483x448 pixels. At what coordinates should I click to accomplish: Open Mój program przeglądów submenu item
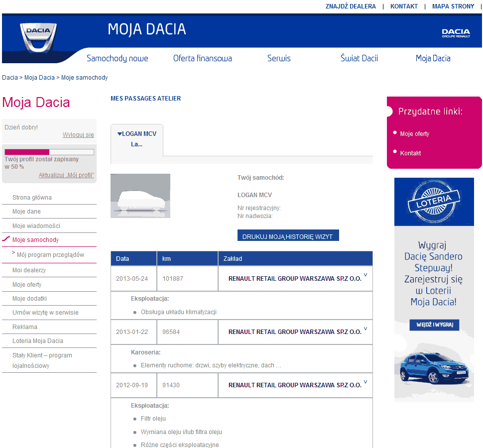pyautogui.click(x=50, y=255)
